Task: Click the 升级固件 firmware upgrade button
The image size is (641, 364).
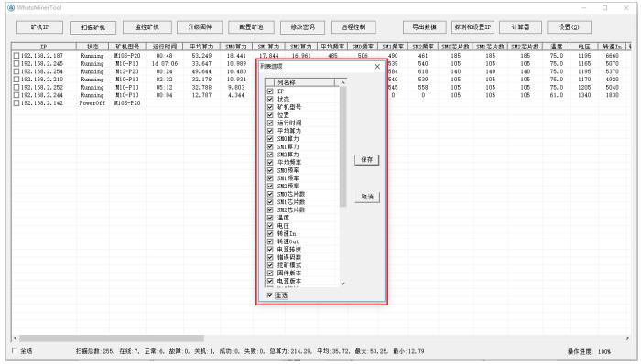Action: tap(200, 27)
